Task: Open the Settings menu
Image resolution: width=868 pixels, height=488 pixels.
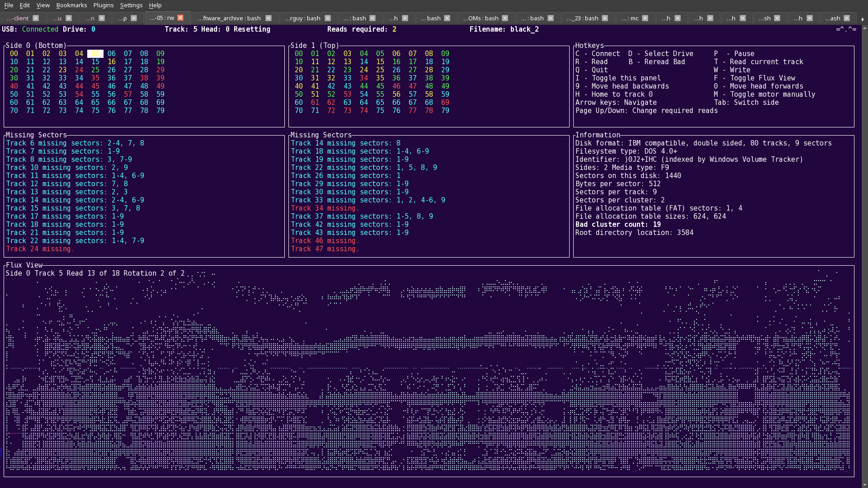Action: (x=131, y=5)
